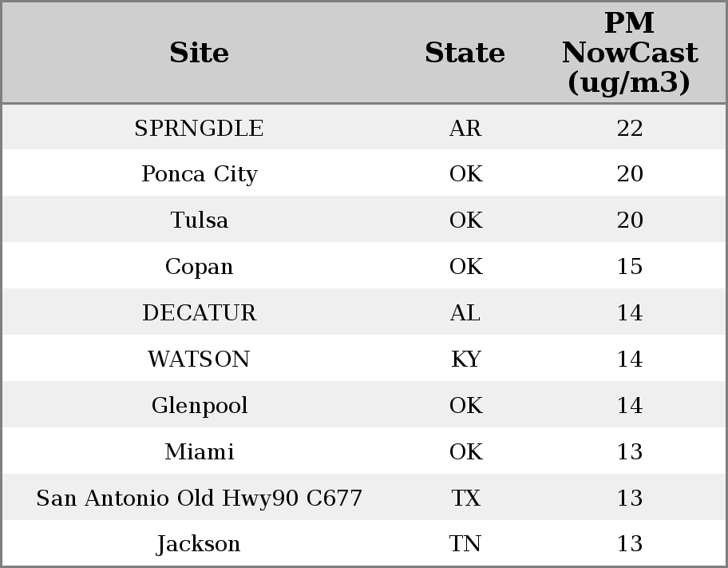Select the TN state cell

[x=465, y=544]
